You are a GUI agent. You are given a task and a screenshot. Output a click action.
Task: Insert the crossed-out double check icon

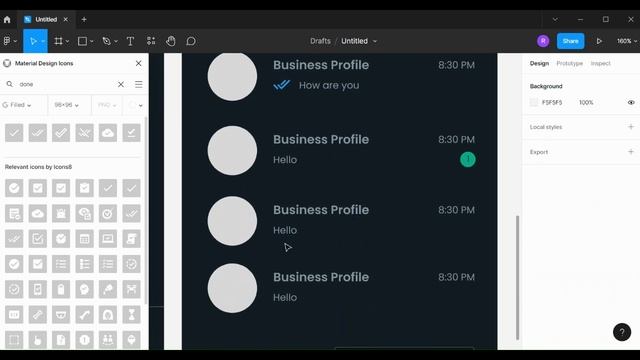point(84,133)
